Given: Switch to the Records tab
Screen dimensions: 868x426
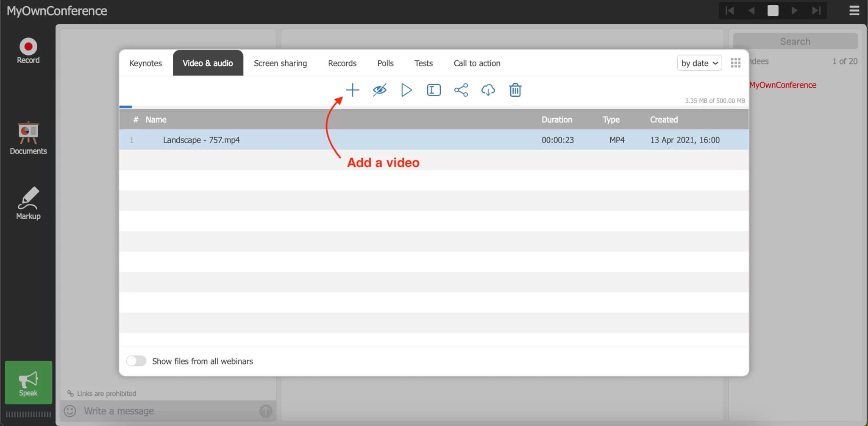Looking at the screenshot, I should pyautogui.click(x=342, y=63).
